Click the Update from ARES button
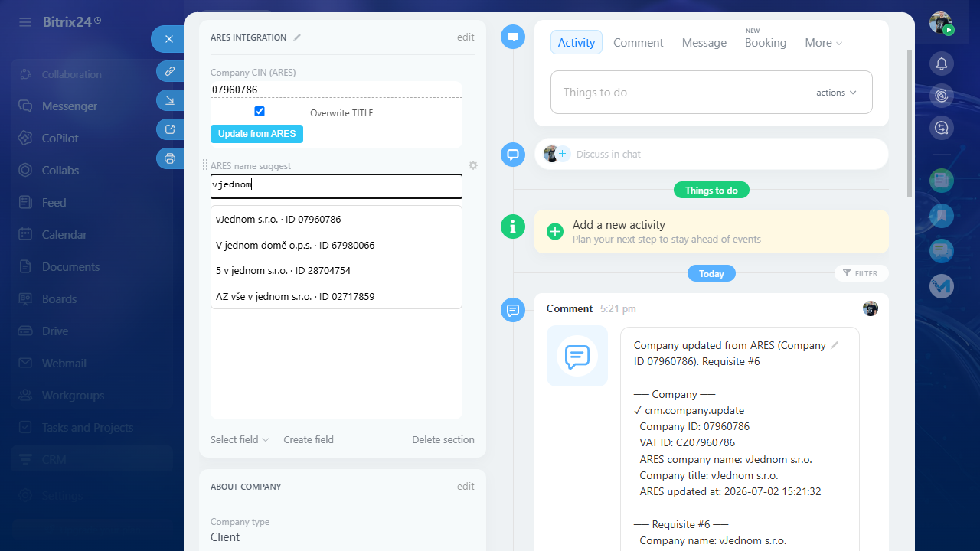 (x=256, y=134)
